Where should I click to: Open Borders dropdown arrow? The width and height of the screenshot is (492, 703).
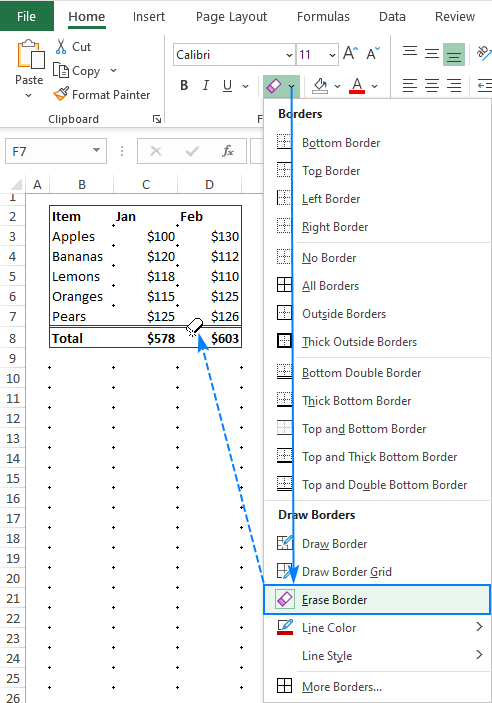coord(292,86)
